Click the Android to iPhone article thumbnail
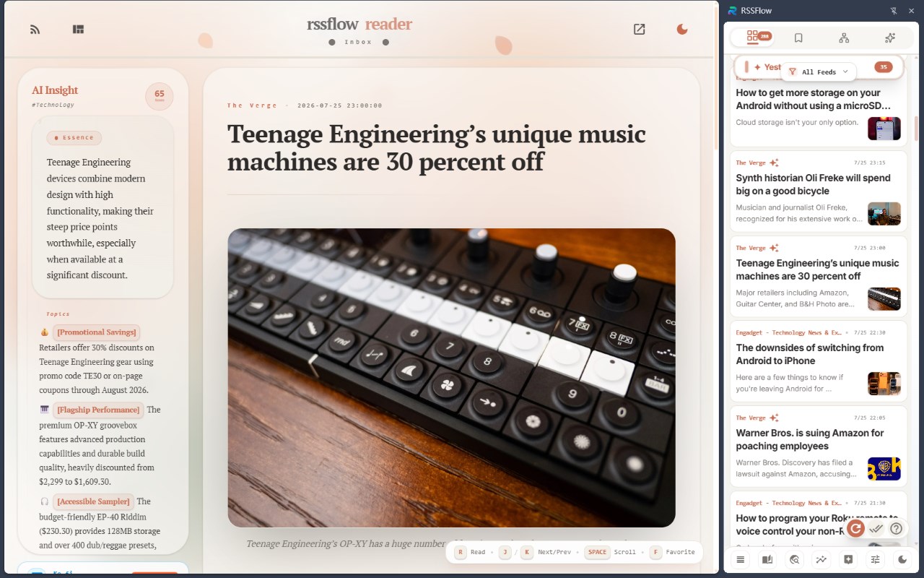The image size is (924, 578). tap(884, 384)
